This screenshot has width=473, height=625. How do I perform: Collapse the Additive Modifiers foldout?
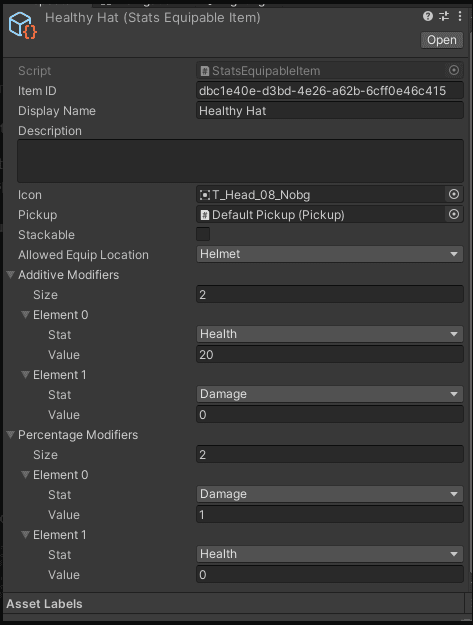click(11, 275)
